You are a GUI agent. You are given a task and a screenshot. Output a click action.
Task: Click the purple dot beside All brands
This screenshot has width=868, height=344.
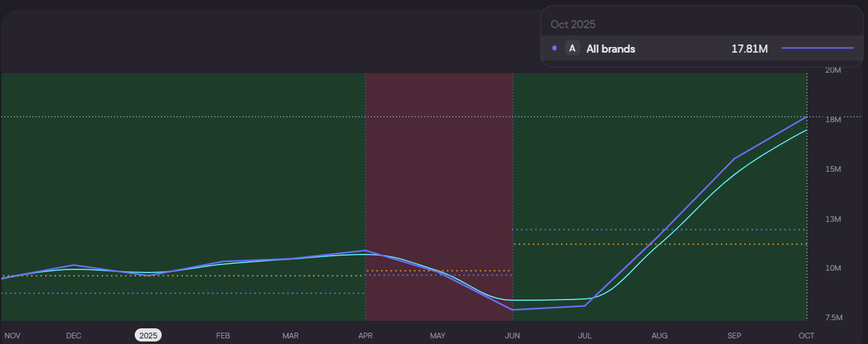coord(555,48)
